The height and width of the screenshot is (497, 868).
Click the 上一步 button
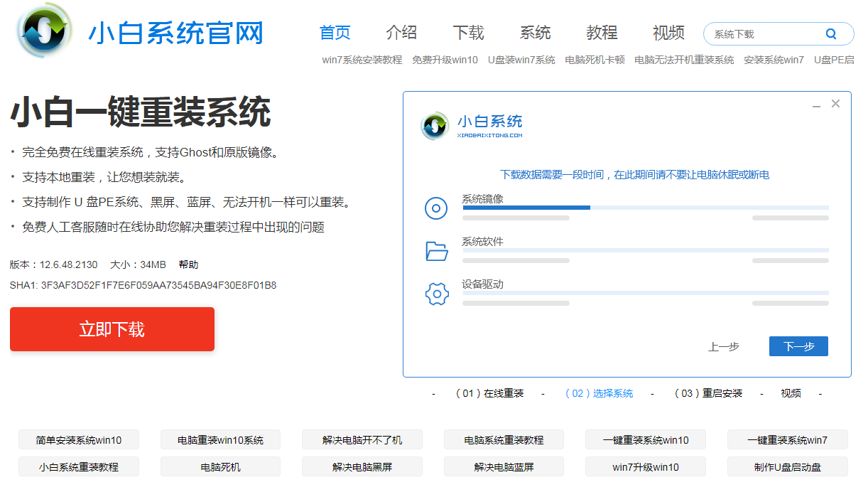click(723, 346)
